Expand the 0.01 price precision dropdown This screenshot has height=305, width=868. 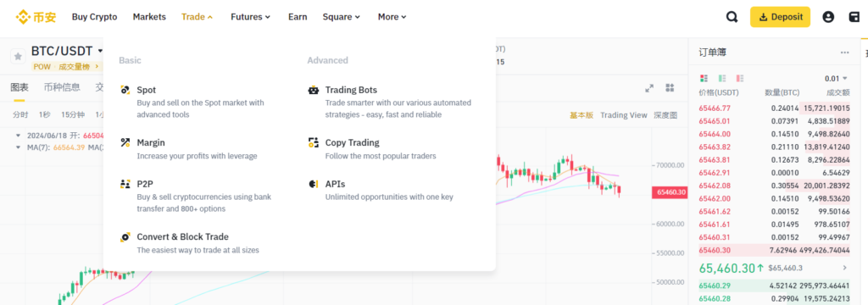[x=836, y=78]
